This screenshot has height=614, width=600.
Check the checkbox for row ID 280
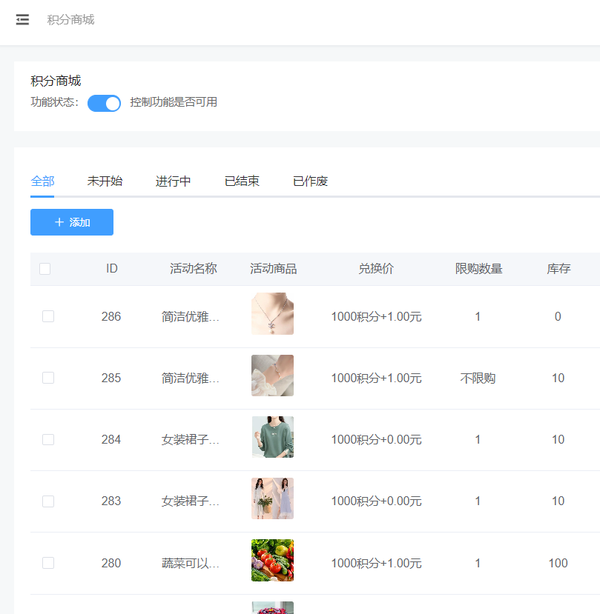click(48, 563)
